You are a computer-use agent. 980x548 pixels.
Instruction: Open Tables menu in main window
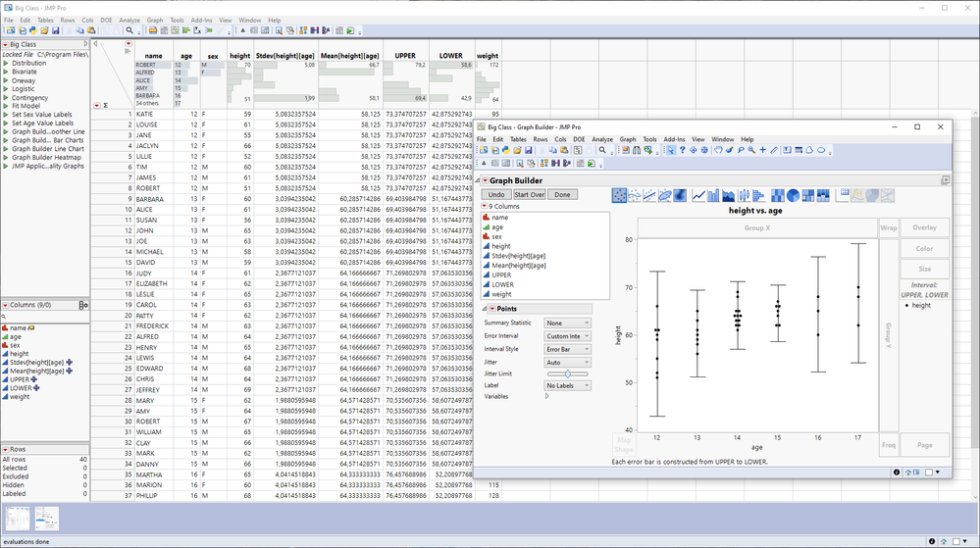[x=45, y=20]
